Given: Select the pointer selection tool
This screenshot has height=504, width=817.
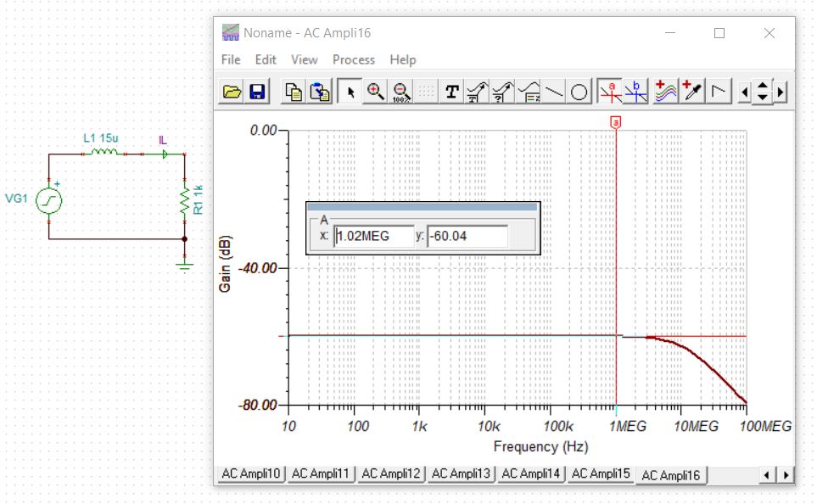Looking at the screenshot, I should [x=350, y=91].
